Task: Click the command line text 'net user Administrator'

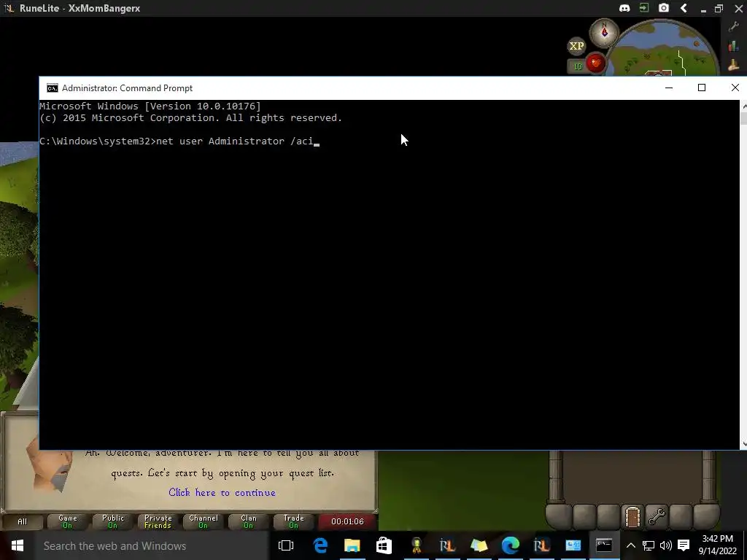Action: pyautogui.click(x=220, y=141)
